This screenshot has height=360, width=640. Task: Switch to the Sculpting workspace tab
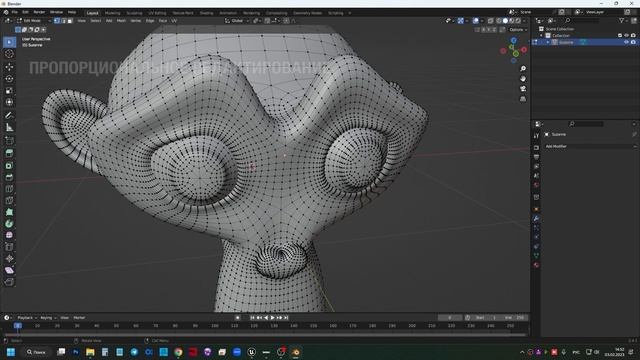pos(134,13)
